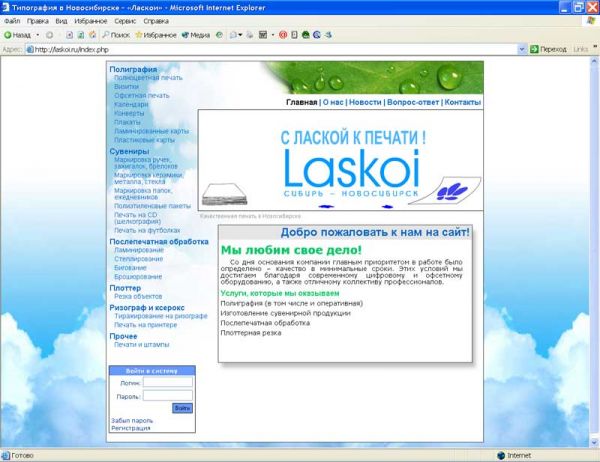This screenshot has height=462, width=600.
Task: Click the History icon after Медиа
Action: click(x=219, y=35)
